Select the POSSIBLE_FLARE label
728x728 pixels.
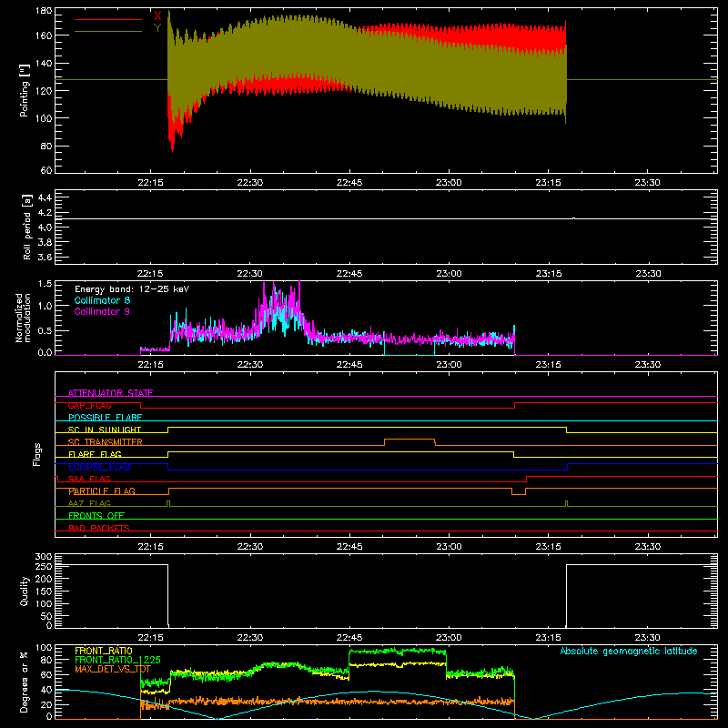105,418
